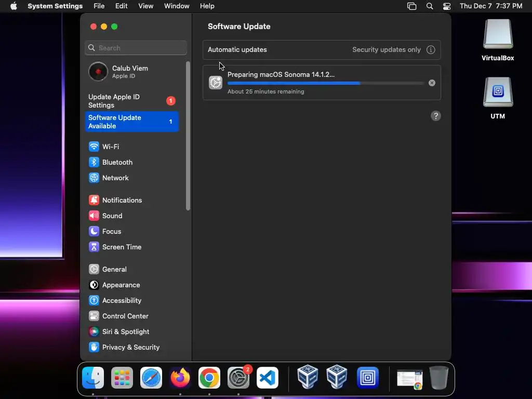Image resolution: width=532 pixels, height=399 pixels.
Task: Click the date and time in menu bar
Action: (491, 6)
